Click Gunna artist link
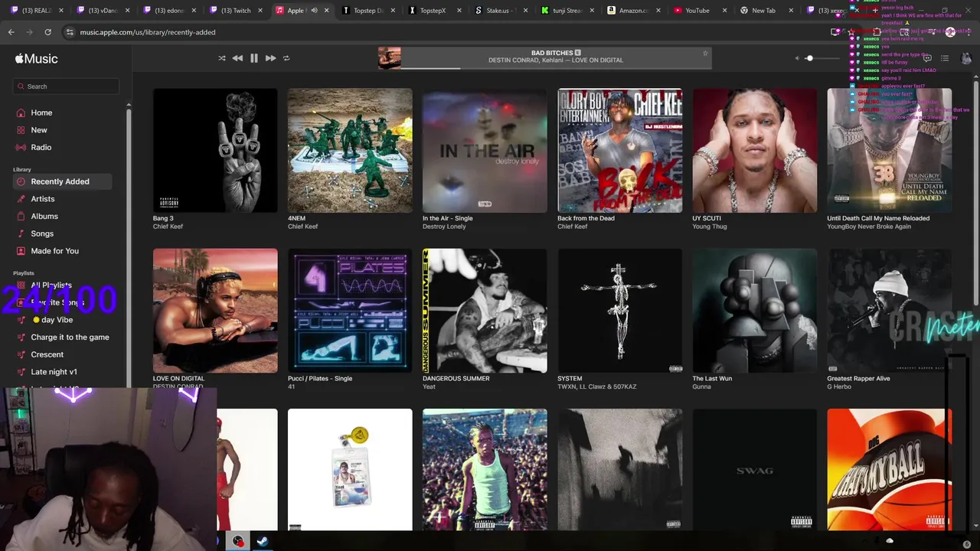This screenshot has width=980, height=551. point(702,386)
